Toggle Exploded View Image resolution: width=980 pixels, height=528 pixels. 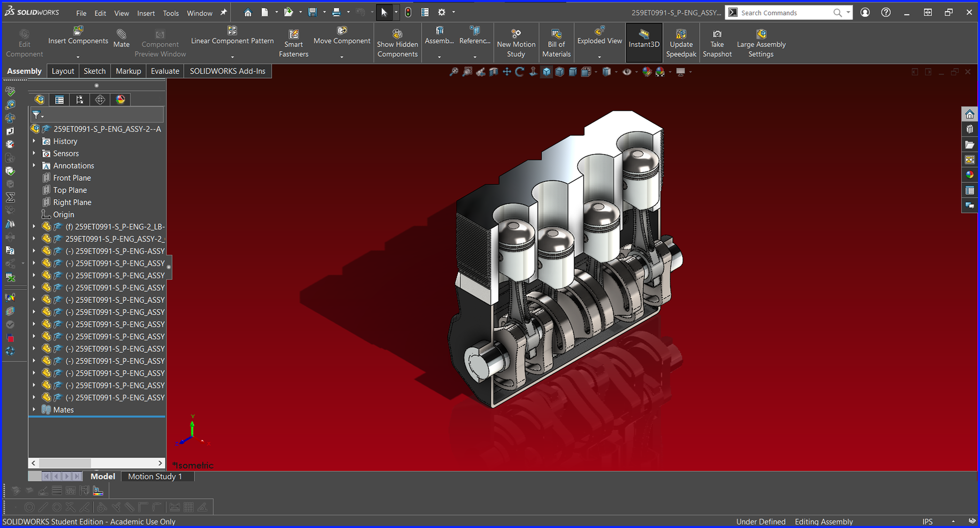(600, 38)
